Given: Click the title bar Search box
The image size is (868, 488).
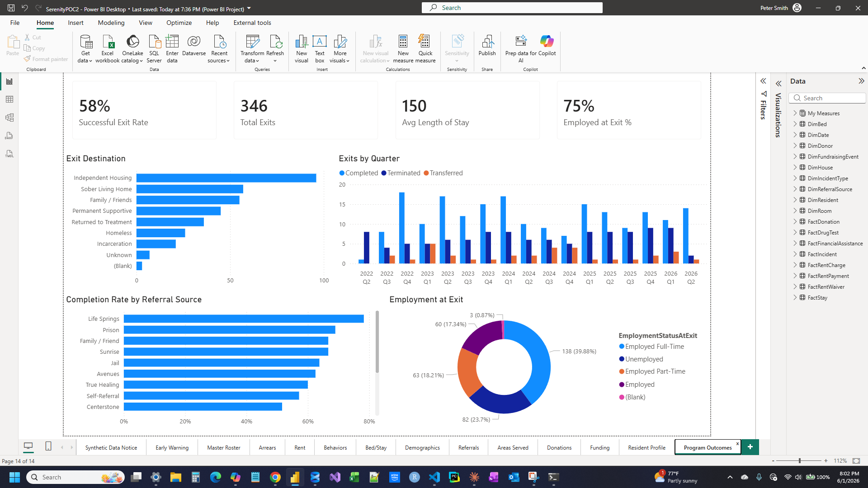Looking at the screenshot, I should pyautogui.click(x=512, y=8).
